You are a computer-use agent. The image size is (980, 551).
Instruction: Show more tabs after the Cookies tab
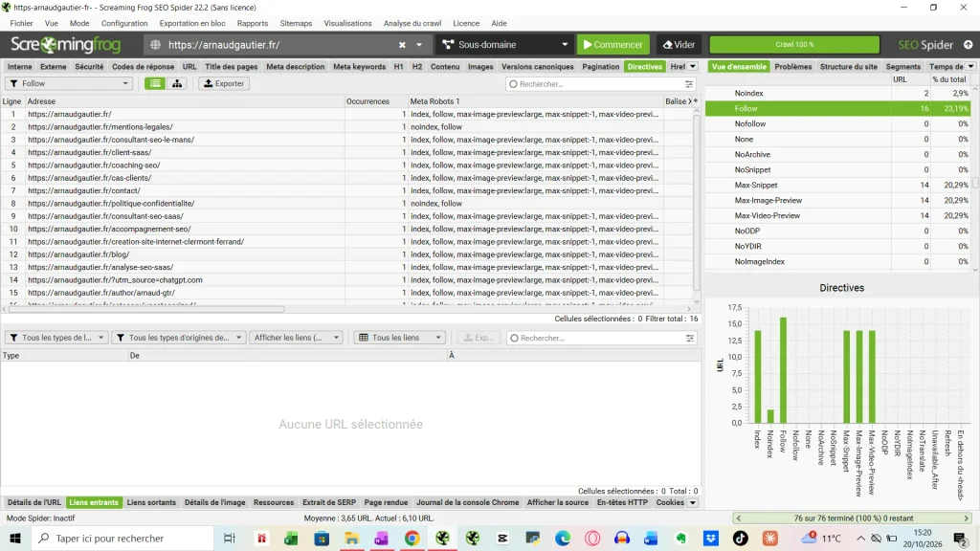(x=693, y=503)
